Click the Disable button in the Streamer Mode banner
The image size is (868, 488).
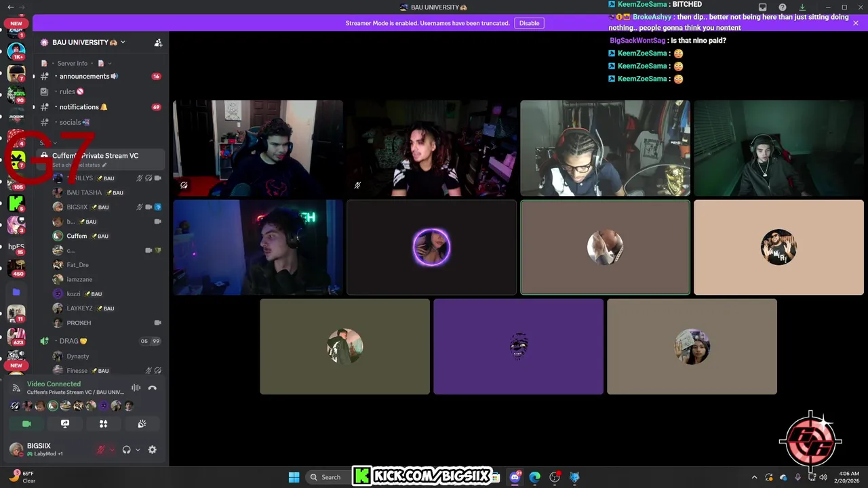(x=529, y=23)
